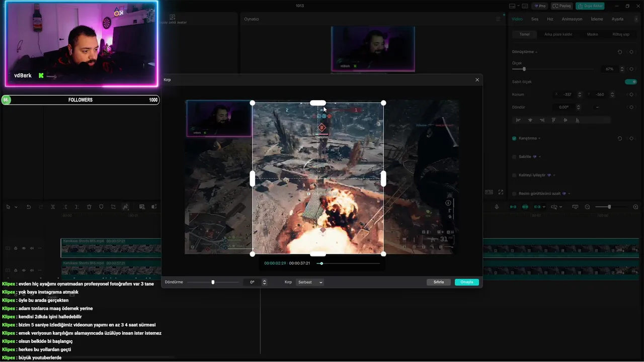Toggle auto snapping icon in timeline toolbar
Viewport: 644px width, 362px height.
coord(525,207)
